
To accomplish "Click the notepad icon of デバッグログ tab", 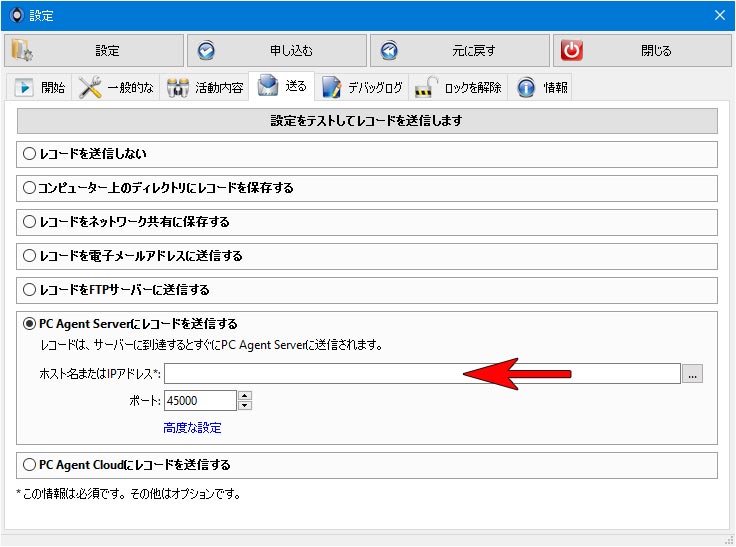I will coord(331,87).
